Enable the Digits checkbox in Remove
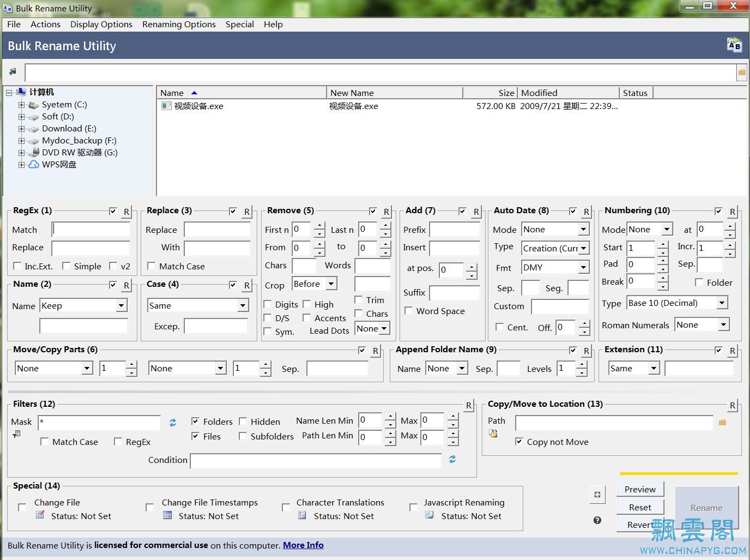This screenshot has height=560, width=750. pos(268,304)
